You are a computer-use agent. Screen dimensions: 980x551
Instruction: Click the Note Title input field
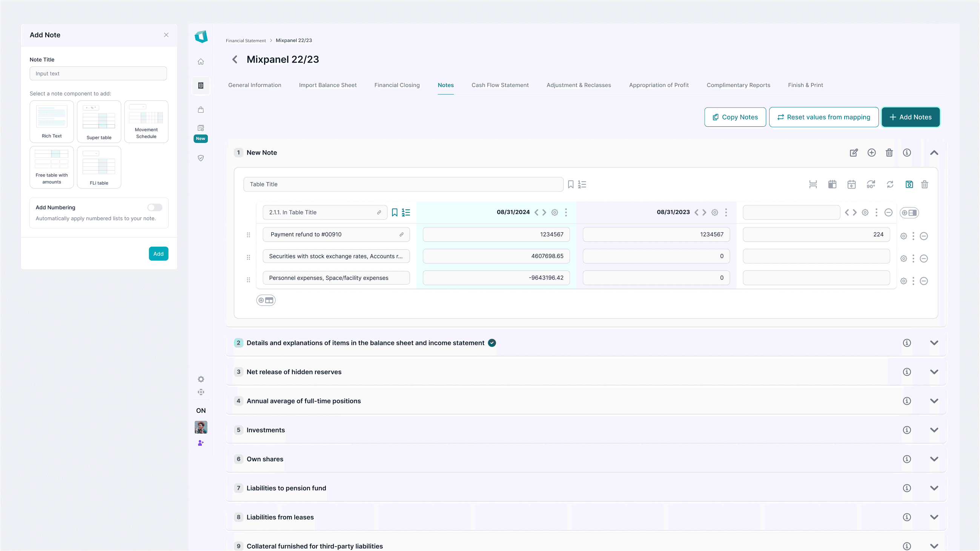(98, 74)
